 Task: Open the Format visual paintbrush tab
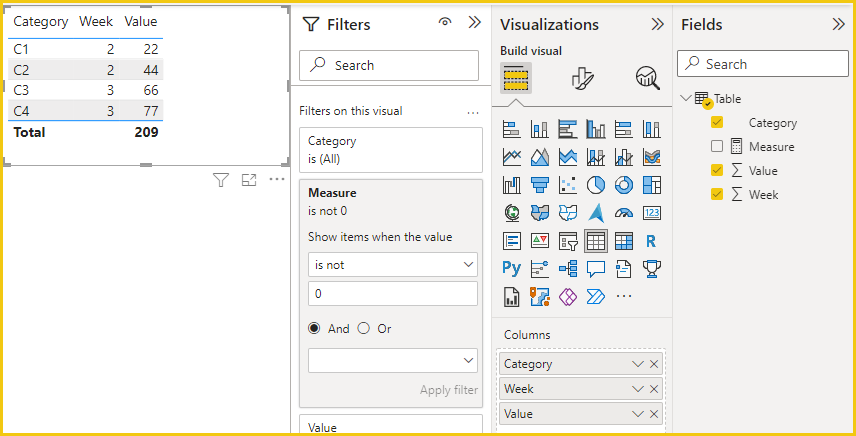[582, 78]
